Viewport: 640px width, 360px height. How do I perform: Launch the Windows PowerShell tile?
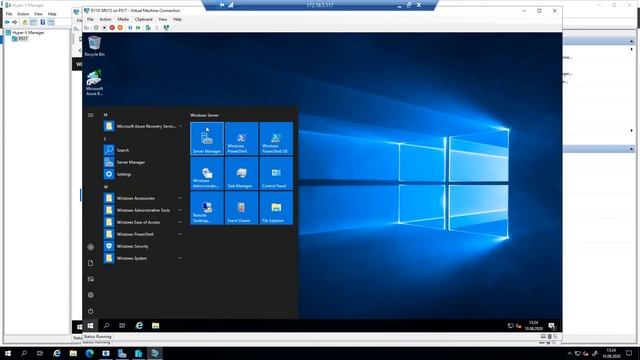coord(241,138)
